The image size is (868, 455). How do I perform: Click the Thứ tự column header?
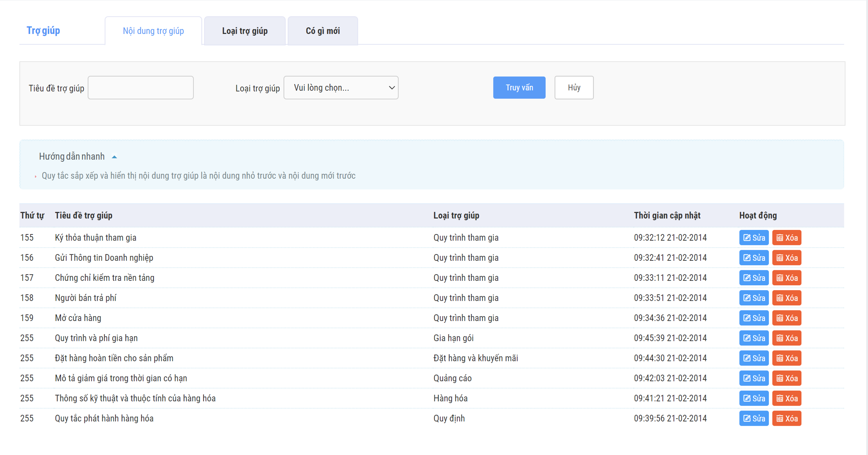tap(32, 216)
